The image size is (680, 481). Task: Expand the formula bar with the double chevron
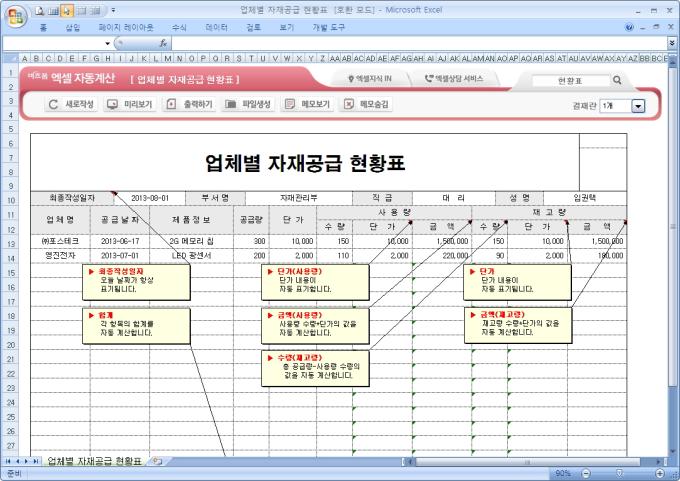(x=671, y=43)
